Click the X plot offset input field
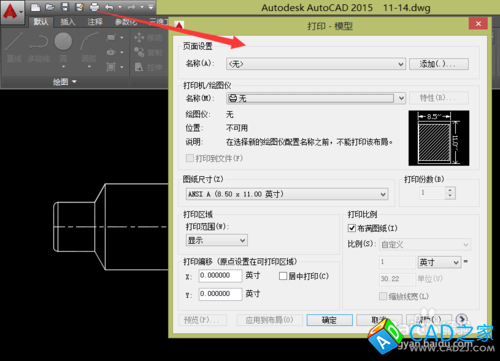This screenshot has height=361, width=500. pos(220,276)
